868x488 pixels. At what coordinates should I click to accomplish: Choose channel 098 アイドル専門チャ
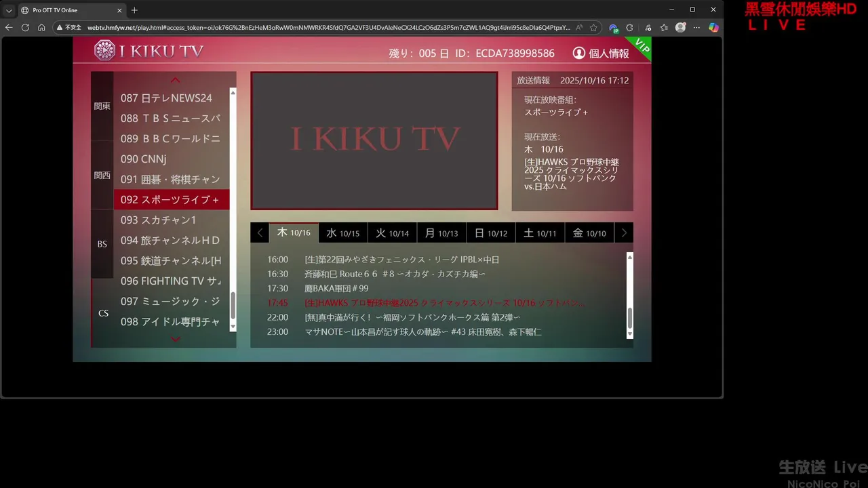click(x=171, y=322)
